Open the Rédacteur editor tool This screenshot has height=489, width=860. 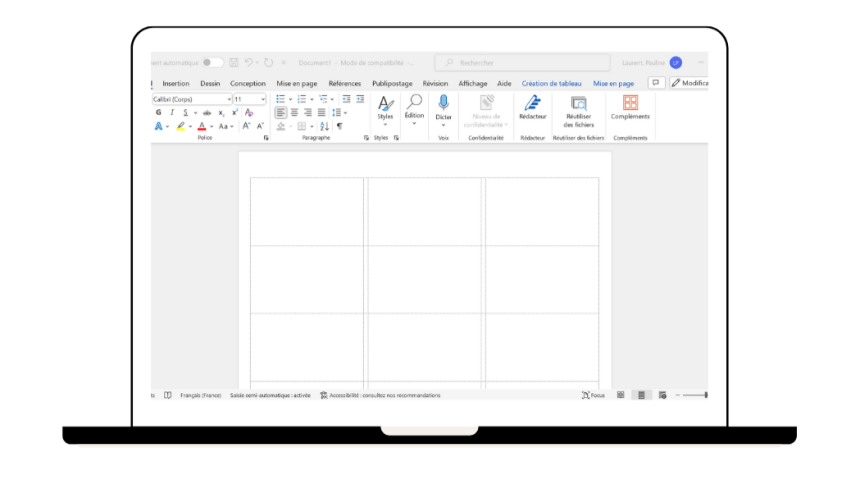pos(533,107)
